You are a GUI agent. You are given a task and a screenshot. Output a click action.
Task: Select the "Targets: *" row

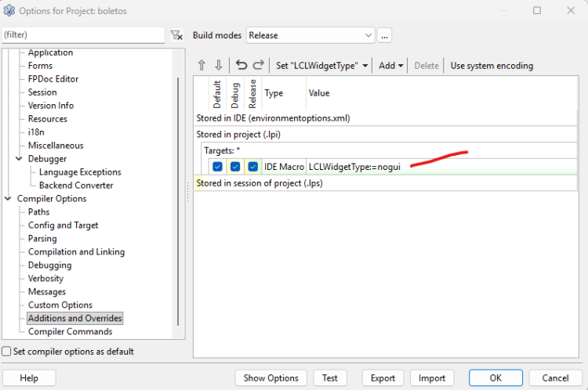389,150
